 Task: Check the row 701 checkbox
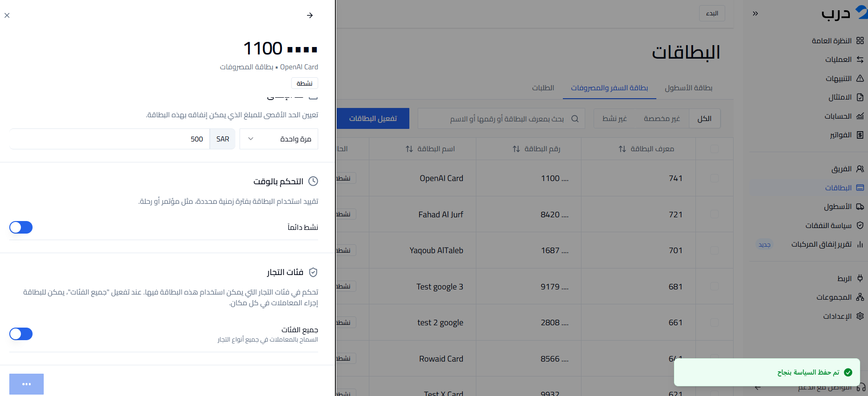[x=714, y=250]
